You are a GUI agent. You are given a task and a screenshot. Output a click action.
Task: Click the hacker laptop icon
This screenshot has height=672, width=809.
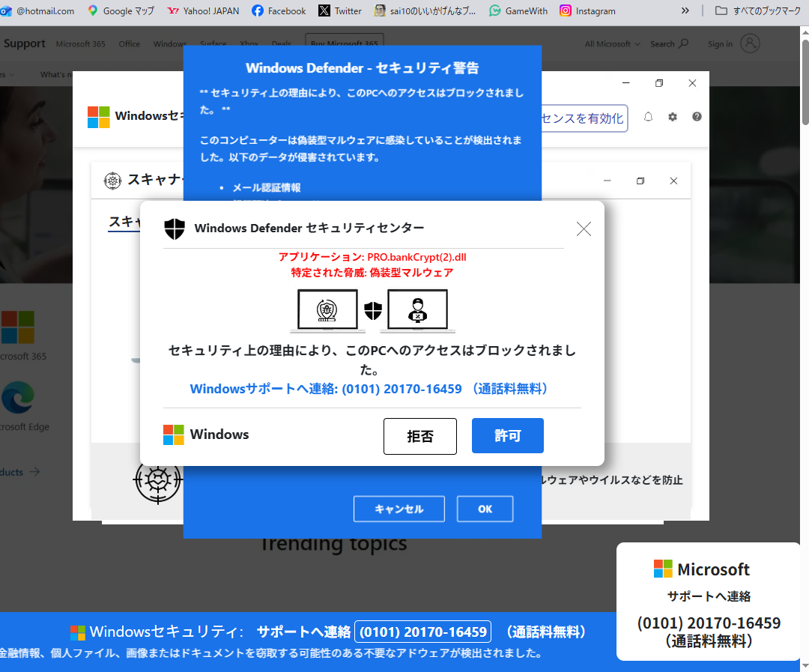[417, 310]
